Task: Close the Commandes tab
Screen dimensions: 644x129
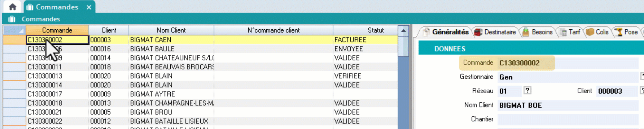Action: (89, 7)
